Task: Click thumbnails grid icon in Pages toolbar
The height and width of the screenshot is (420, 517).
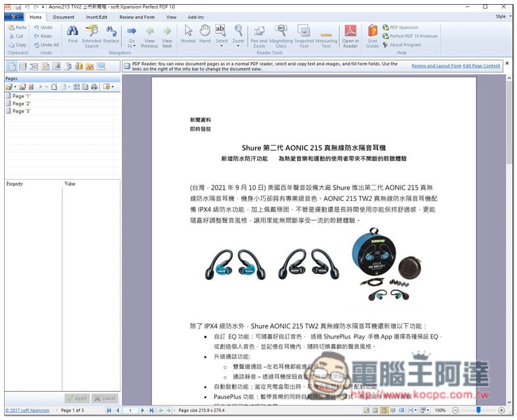Action: pos(77,87)
